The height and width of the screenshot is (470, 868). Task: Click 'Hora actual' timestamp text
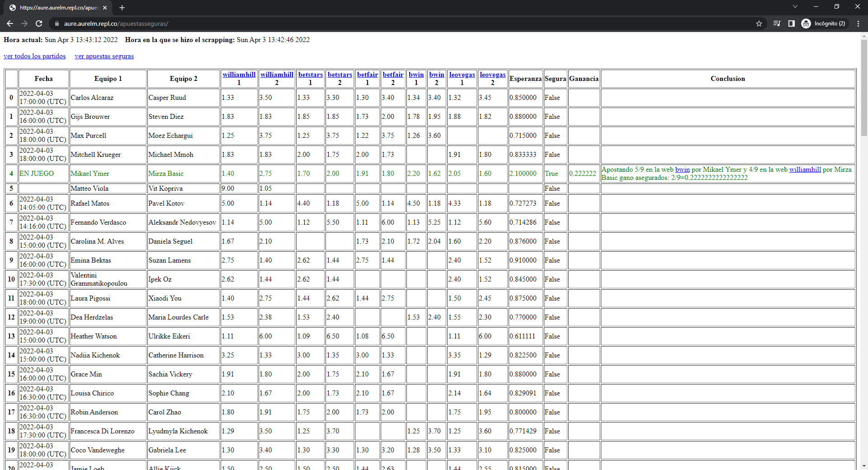[61, 40]
